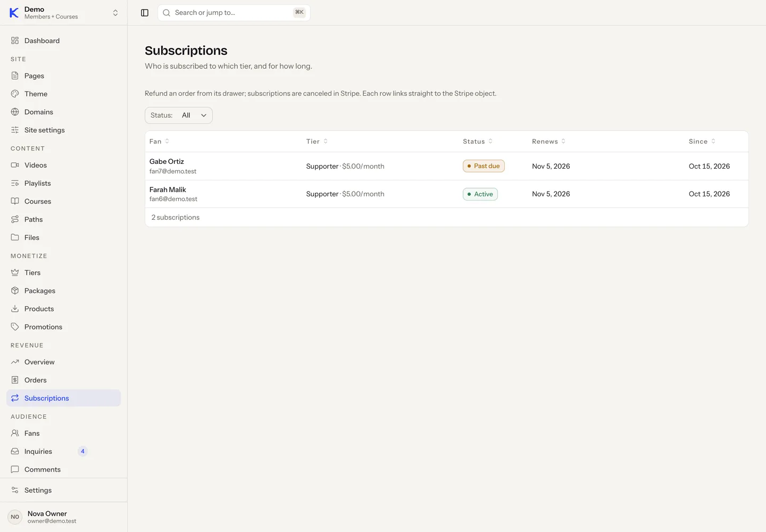Viewport: 766px width, 532px height.
Task: Open the Nova Owner account menu
Action: [64, 517]
